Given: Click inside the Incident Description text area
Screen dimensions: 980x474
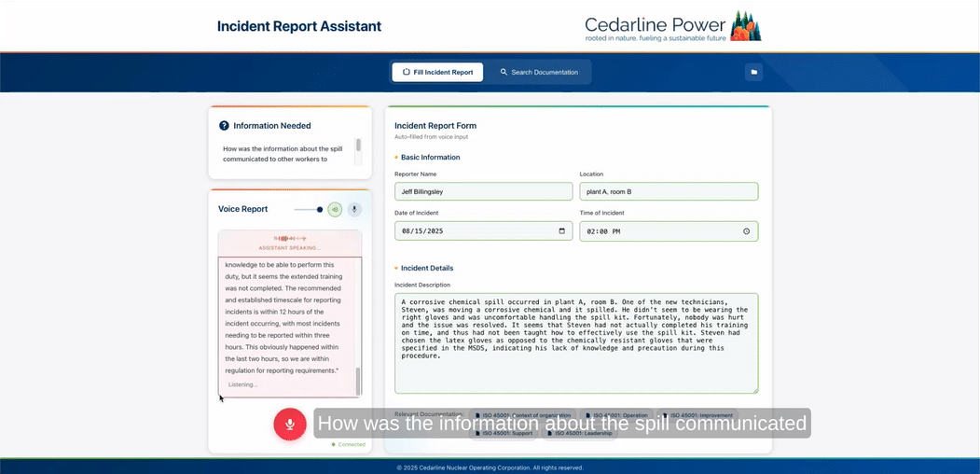Looking at the screenshot, I should [576, 343].
